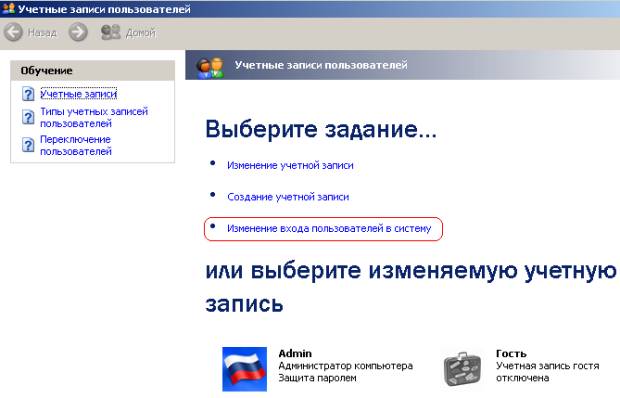This screenshot has height=398, width=620.
Task: Select Создание учетной записи task
Action: (x=288, y=197)
